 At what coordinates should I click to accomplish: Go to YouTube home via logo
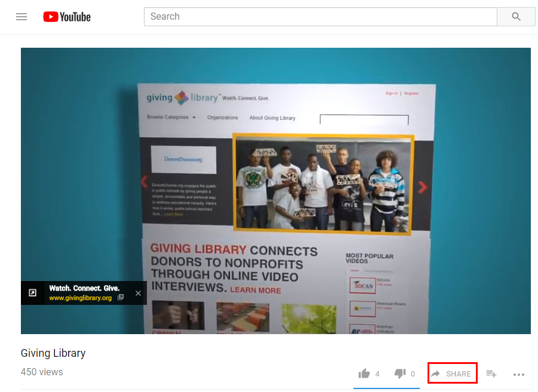67,17
